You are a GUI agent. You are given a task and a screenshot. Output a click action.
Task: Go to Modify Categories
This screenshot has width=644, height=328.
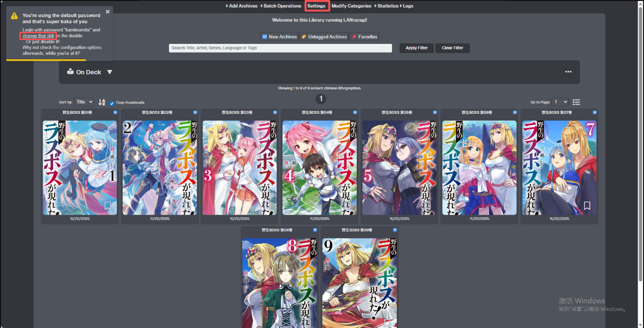[351, 6]
